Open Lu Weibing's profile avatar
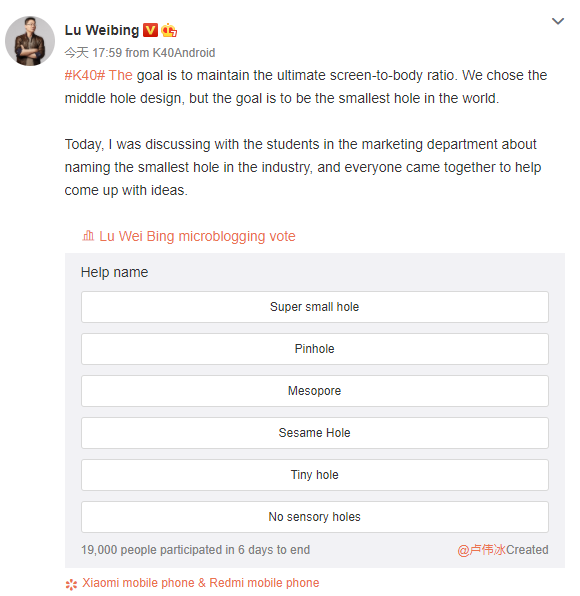This screenshot has height=596, width=580. (x=30, y=41)
